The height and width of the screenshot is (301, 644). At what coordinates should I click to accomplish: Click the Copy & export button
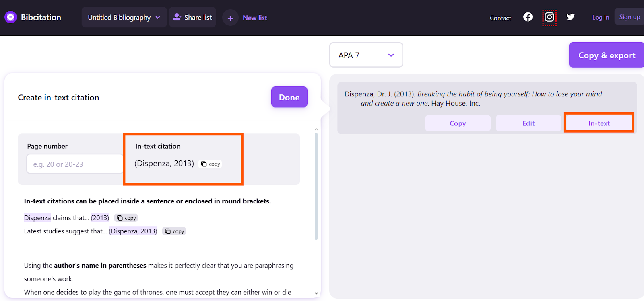click(607, 55)
